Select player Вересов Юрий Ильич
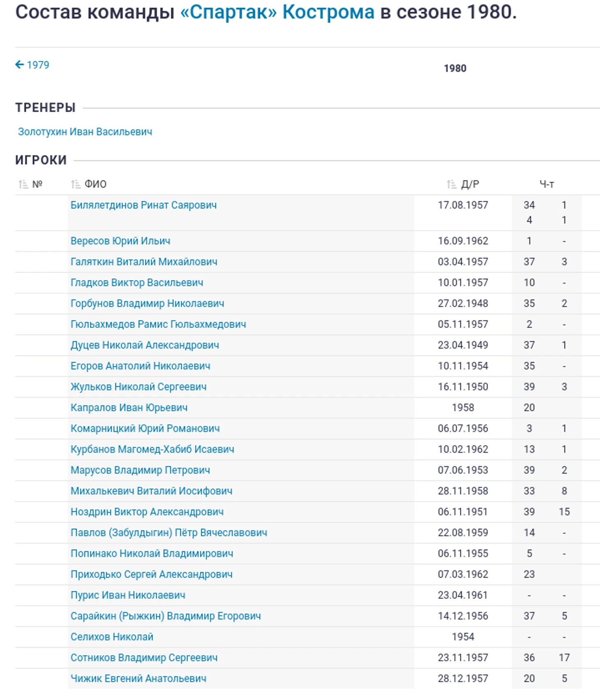The image size is (600, 700). click(120, 241)
